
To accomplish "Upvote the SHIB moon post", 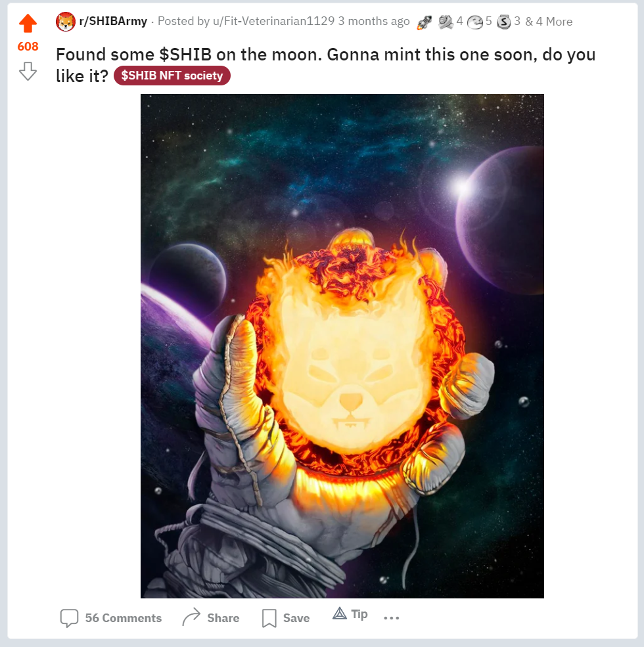I will tap(28, 23).
